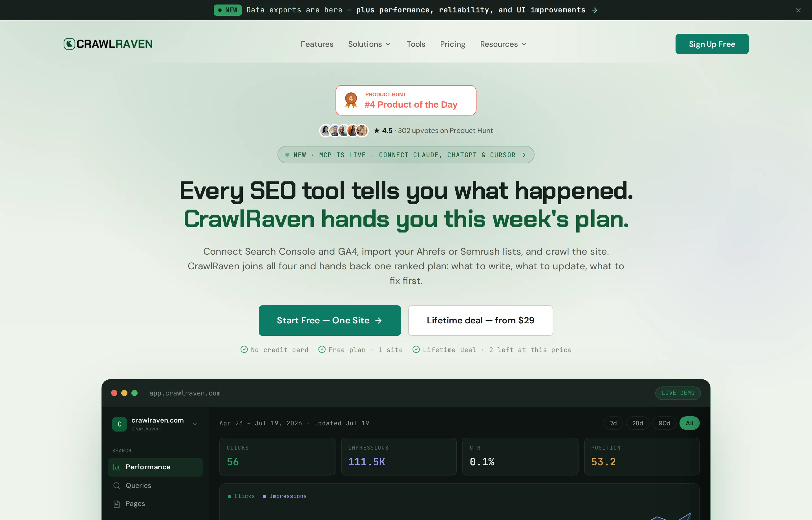This screenshot has height=520, width=812.
Task: Open the MCP is live announcement pill
Action: 405,155
